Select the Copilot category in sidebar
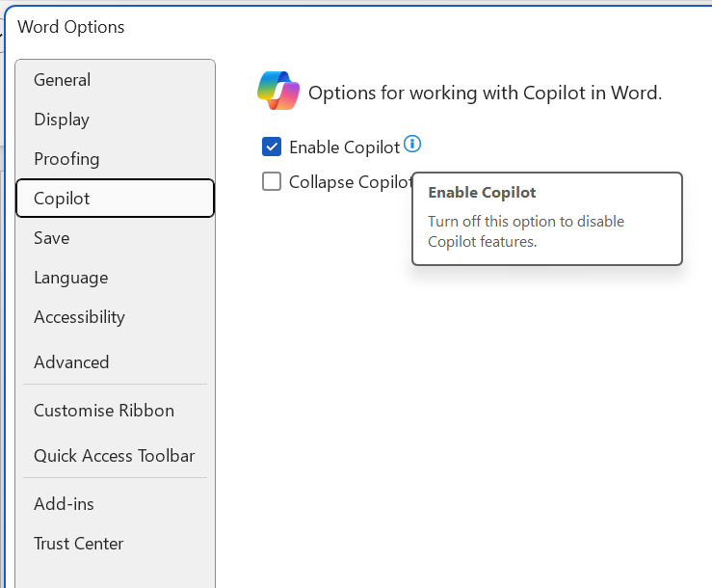The height and width of the screenshot is (588, 712). point(115,199)
